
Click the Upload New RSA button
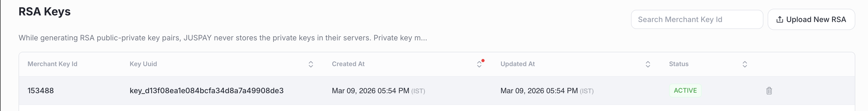tap(811, 20)
